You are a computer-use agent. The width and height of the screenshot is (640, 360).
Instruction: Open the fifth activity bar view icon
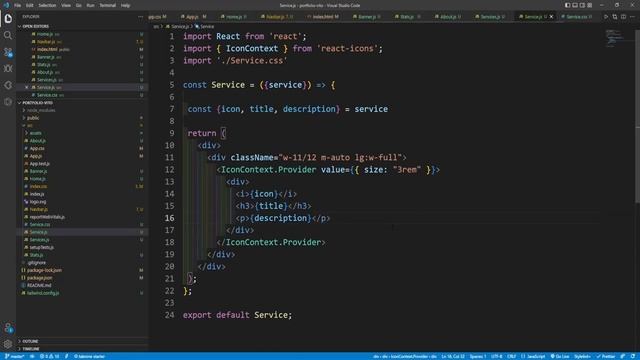(x=8, y=85)
